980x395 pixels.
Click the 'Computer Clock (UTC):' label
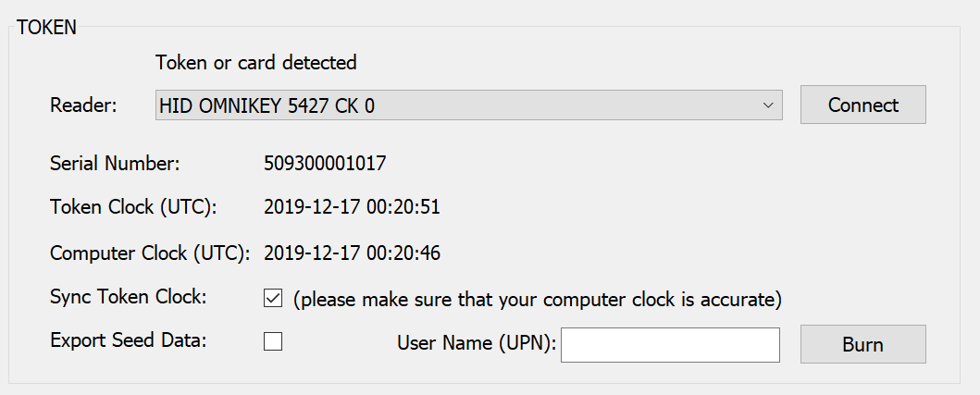click(149, 251)
